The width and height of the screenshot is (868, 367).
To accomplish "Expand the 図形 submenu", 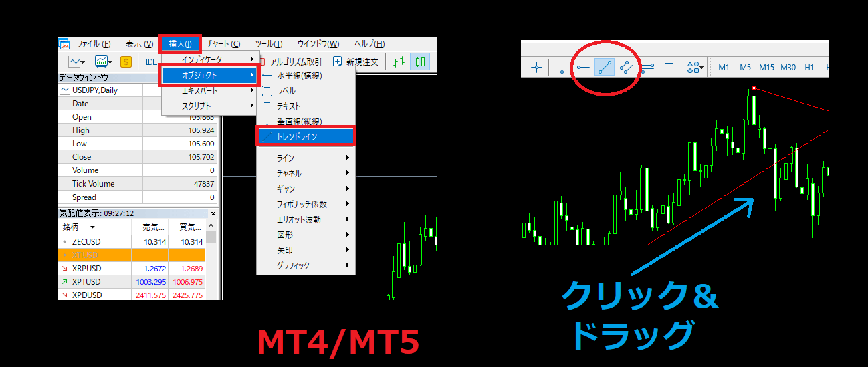I will (x=306, y=235).
